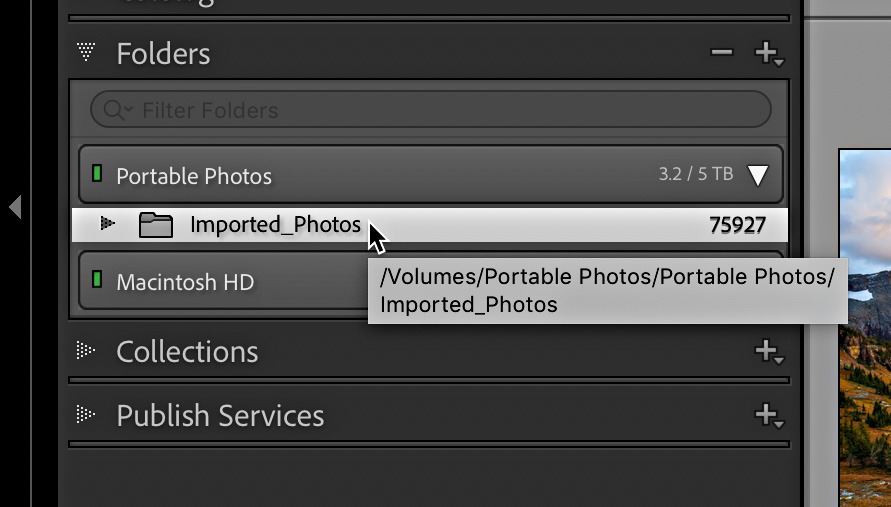The image size is (891, 507).
Task: Click the plus button in the Folders header
Action: pyautogui.click(x=766, y=53)
